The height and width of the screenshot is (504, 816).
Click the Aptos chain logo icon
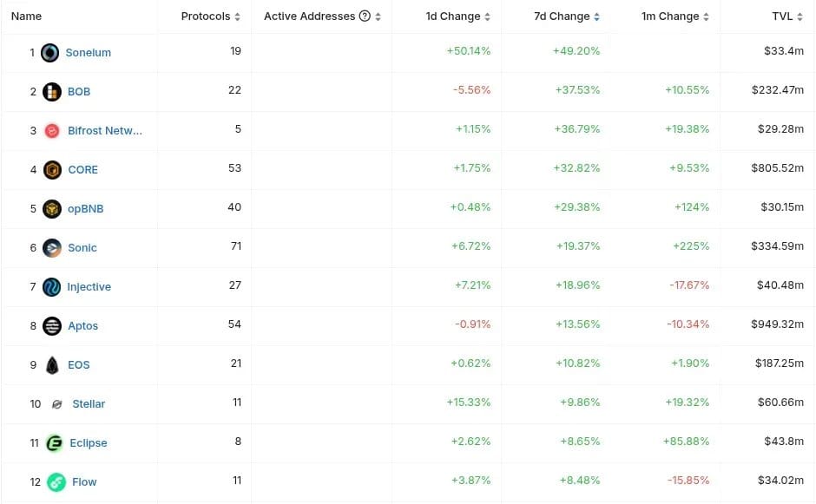52,325
